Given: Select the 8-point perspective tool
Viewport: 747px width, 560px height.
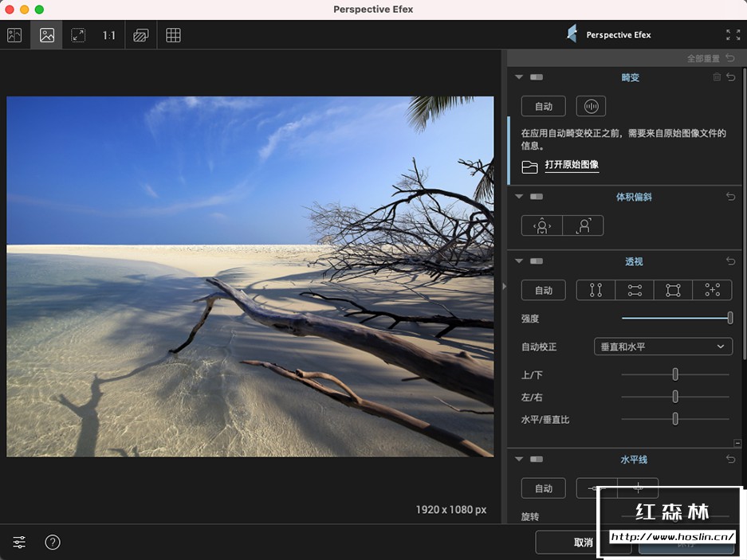Looking at the screenshot, I should point(712,291).
